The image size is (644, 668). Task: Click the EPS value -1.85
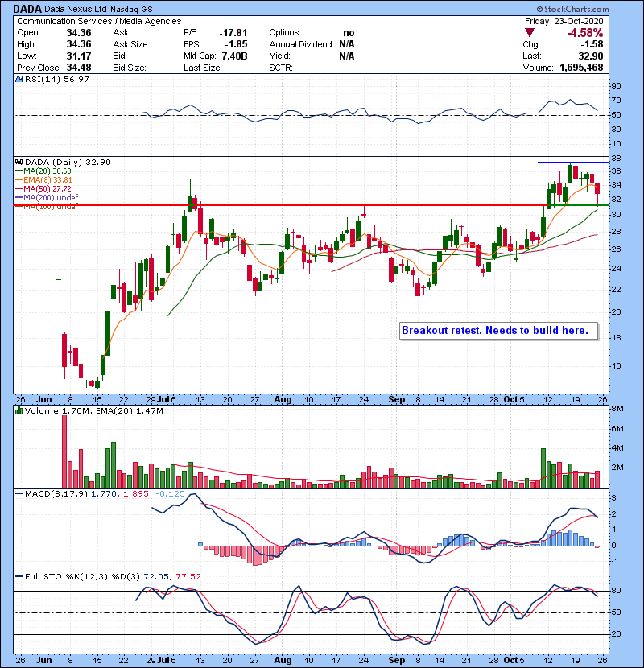tap(236, 44)
